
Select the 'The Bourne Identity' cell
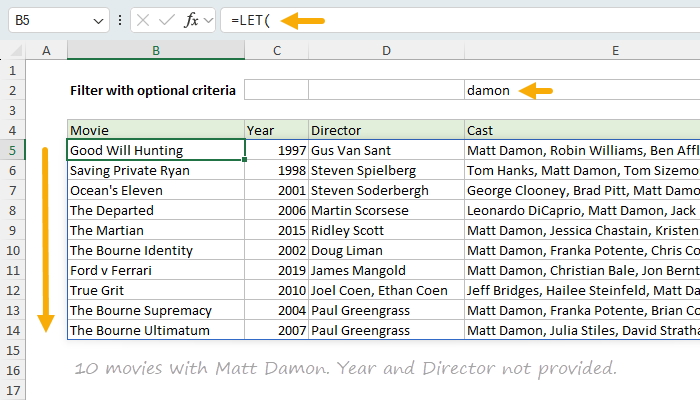pos(156,250)
